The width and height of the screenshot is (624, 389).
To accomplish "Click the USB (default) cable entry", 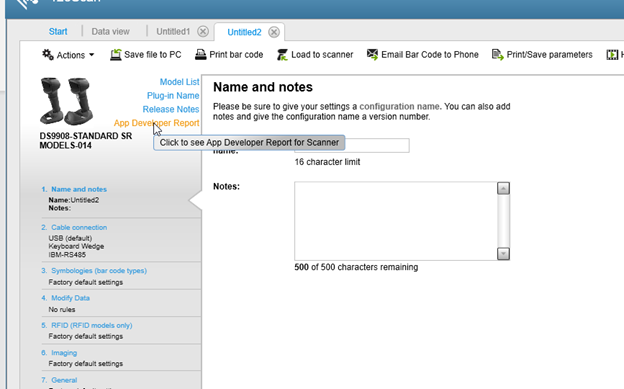I will pyautogui.click(x=70, y=238).
